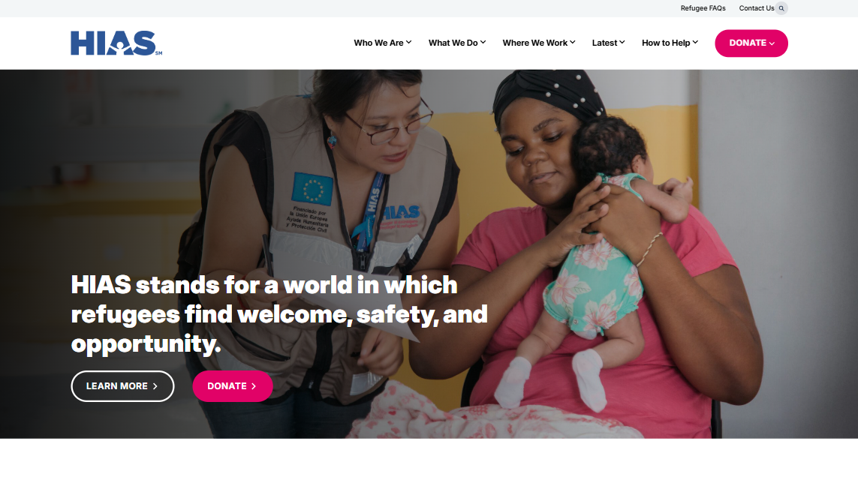Open the Where We Work menu
Screen dimensions: 858x504
[x=535, y=43]
